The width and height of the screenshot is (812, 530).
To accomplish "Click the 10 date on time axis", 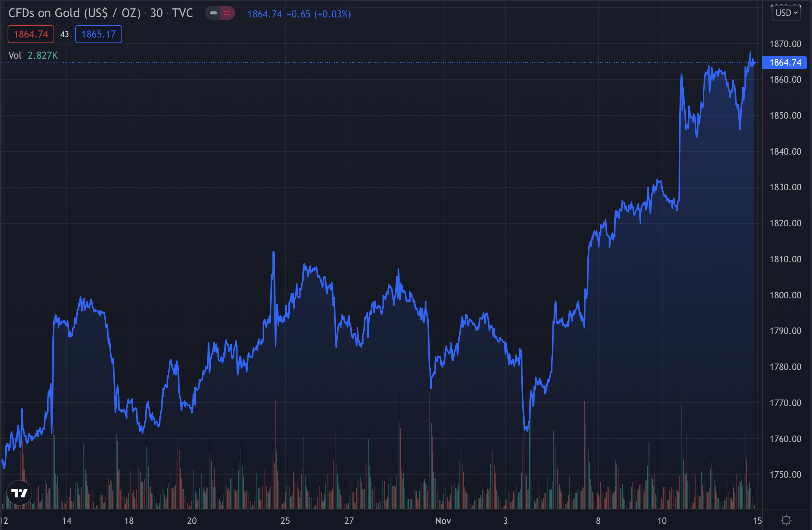I will [662, 521].
